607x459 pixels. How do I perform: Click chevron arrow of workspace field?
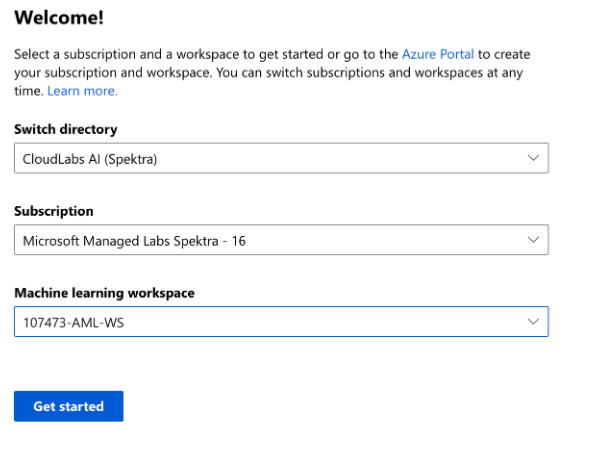point(533,321)
